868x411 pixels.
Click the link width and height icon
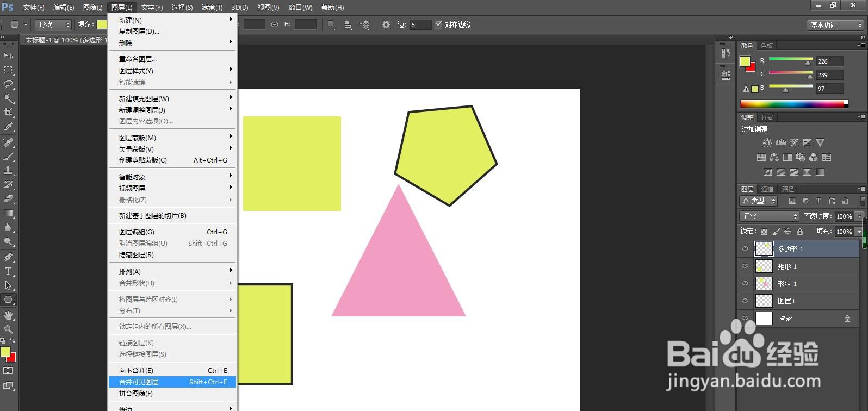[274, 24]
